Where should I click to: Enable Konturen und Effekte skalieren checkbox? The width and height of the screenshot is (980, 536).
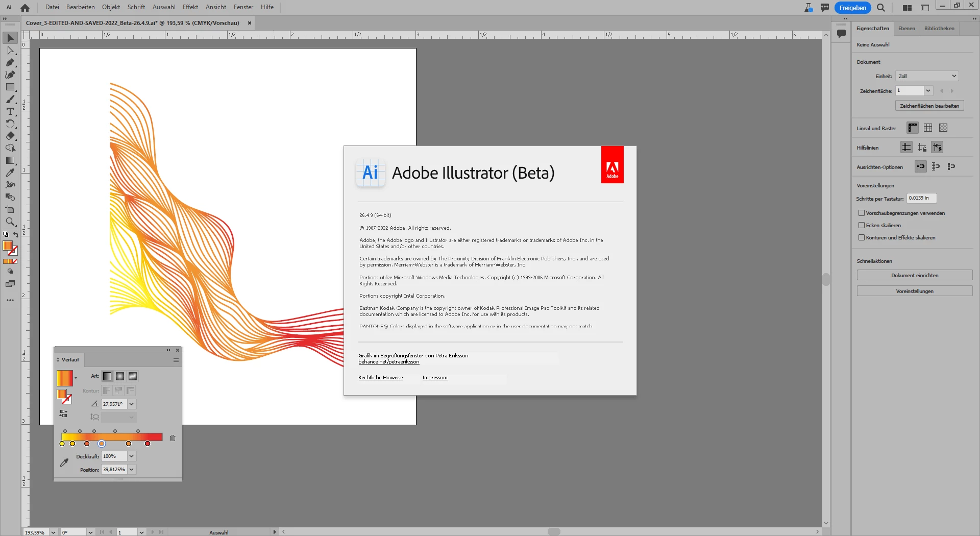862,237
